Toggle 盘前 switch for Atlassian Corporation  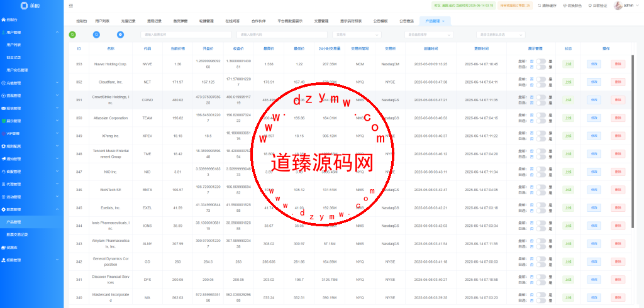pyautogui.click(x=541, y=116)
